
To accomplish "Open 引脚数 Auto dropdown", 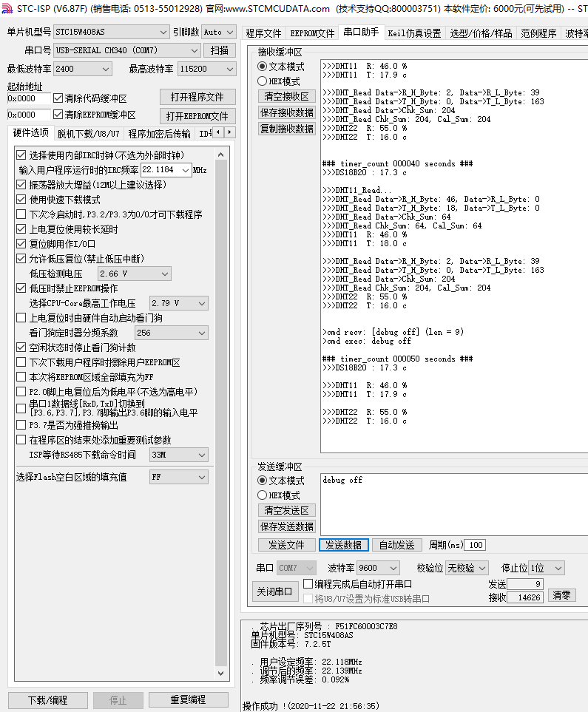I will click(219, 32).
